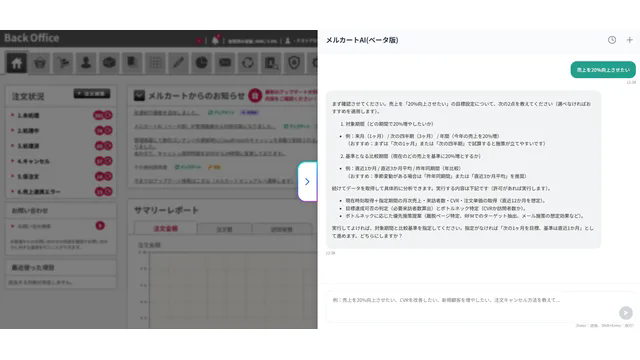Open the product box icon in toolbar
This screenshot has width=640, height=360.
109,63
